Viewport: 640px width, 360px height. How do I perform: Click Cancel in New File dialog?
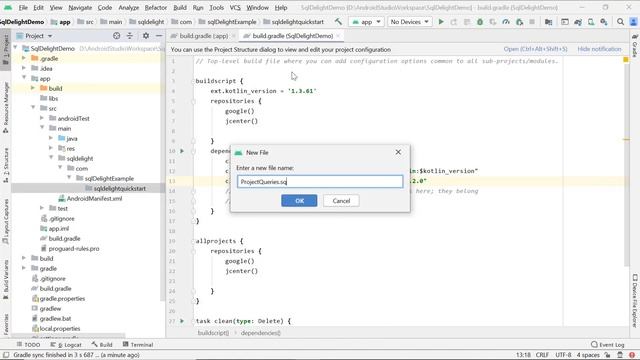[x=341, y=200]
